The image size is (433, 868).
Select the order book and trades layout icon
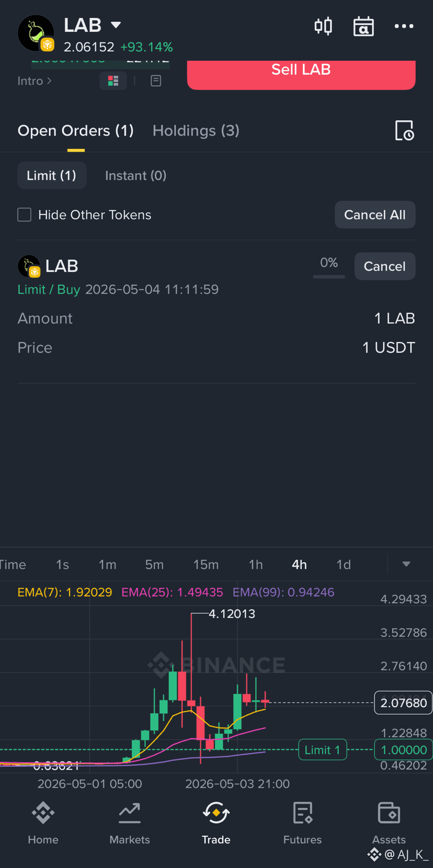(x=113, y=81)
